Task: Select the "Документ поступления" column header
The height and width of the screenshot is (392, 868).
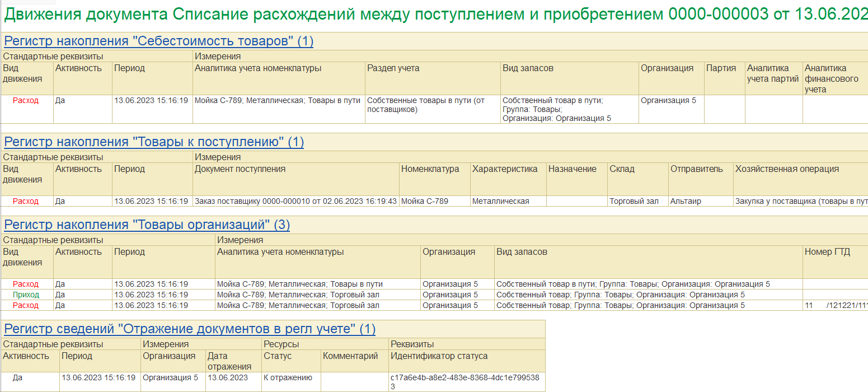Action: pos(296,179)
